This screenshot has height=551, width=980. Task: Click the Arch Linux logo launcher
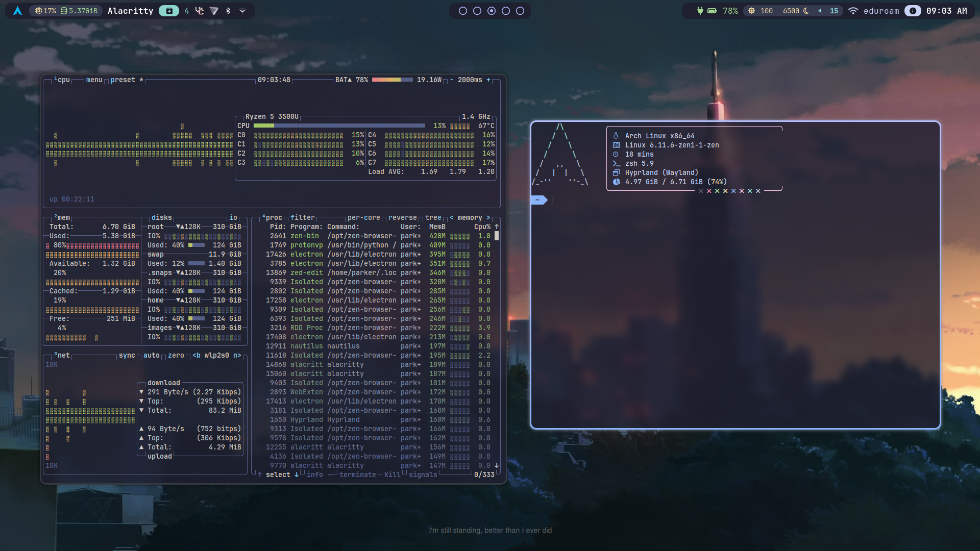(x=18, y=11)
